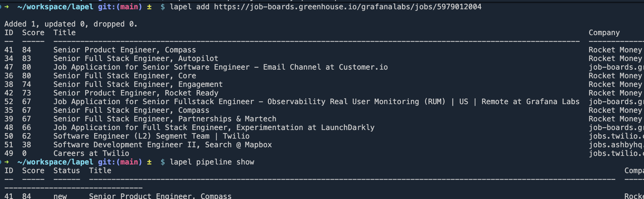Click the Status column header in pipeline table
This screenshot has width=644, height=199.
67,171
